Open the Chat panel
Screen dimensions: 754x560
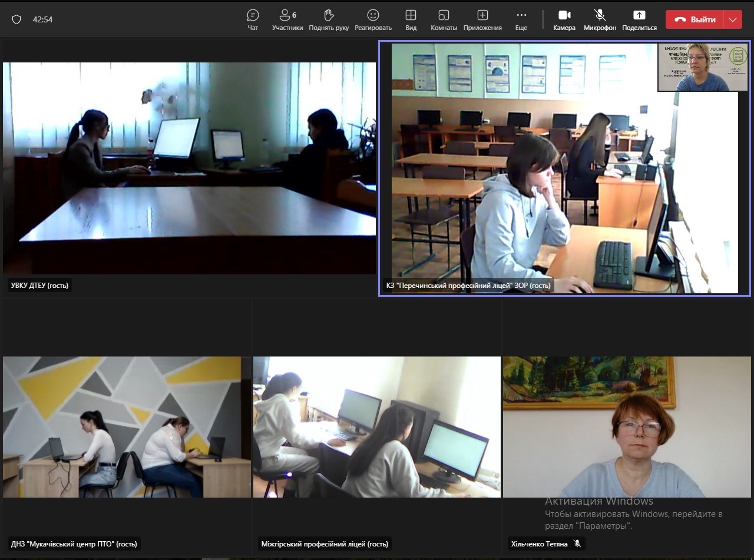pyautogui.click(x=253, y=19)
